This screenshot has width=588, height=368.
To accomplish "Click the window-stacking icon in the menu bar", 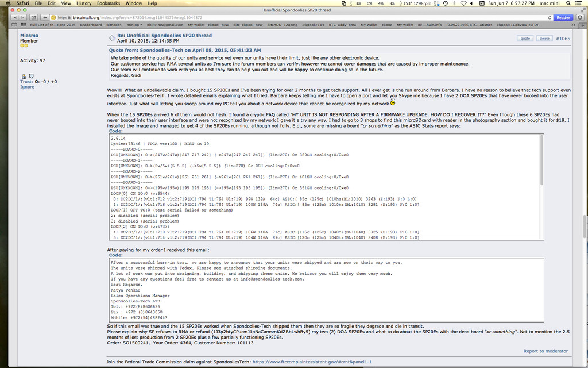I will [x=344, y=3].
